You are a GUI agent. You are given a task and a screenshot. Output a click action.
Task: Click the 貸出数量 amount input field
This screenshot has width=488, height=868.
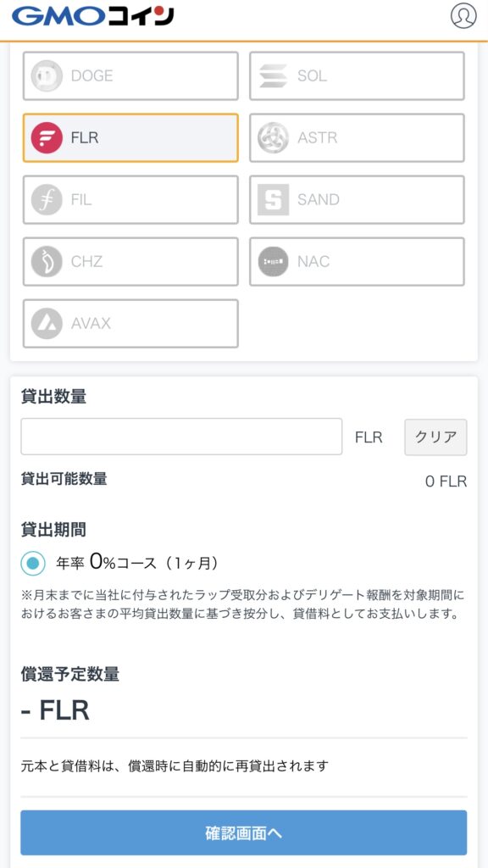[x=181, y=437]
